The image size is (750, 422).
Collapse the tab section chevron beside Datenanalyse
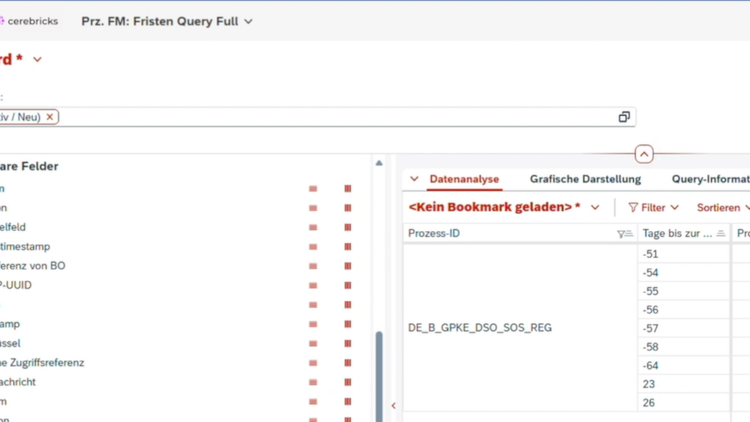(x=414, y=179)
